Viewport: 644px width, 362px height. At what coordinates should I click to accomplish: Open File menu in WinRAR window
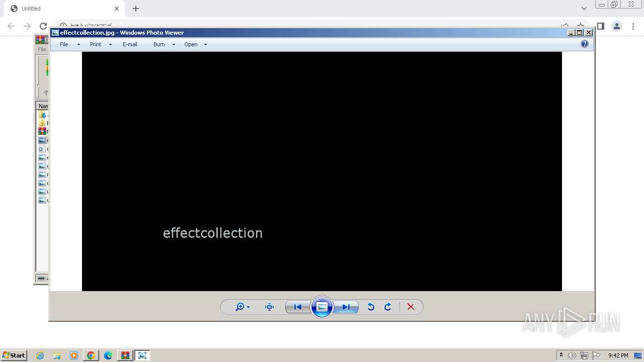[x=42, y=49]
